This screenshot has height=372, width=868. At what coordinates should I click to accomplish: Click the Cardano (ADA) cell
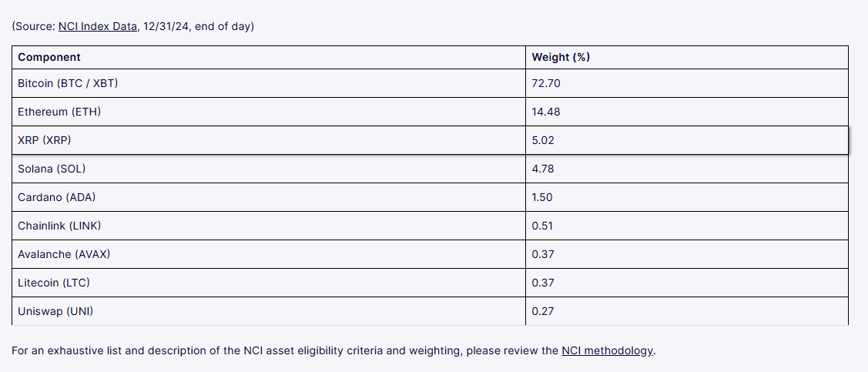coord(55,197)
